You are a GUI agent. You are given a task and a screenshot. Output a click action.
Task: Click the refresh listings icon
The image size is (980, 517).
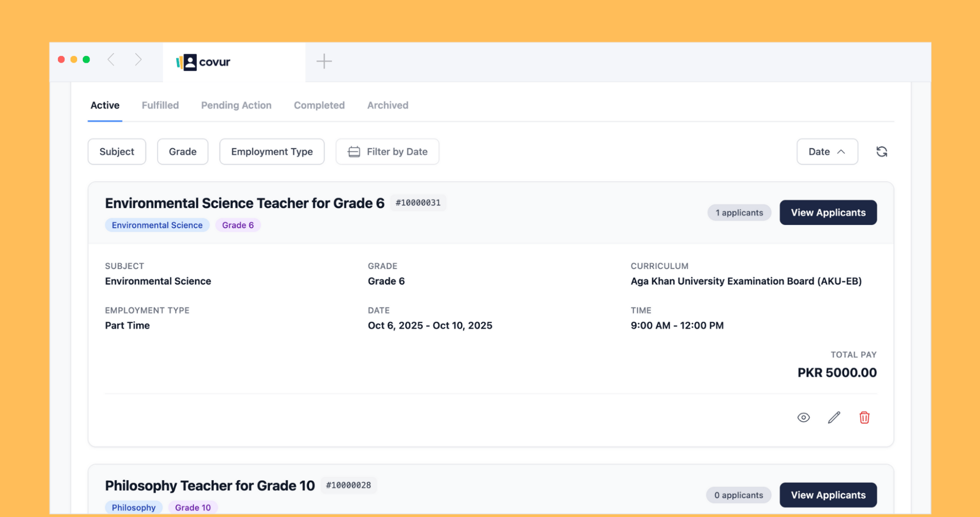click(x=881, y=152)
